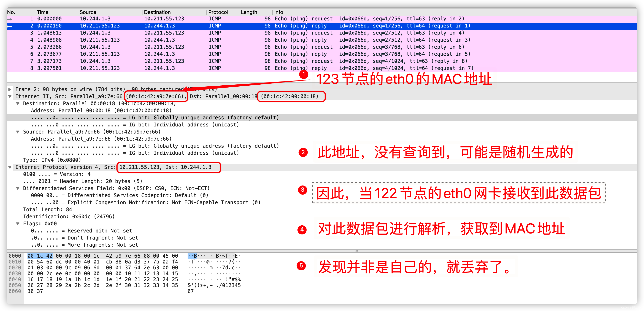Select packet 6 at time 2.073677
Image resolution: width=644 pixels, height=311 pixels.
[322, 54]
